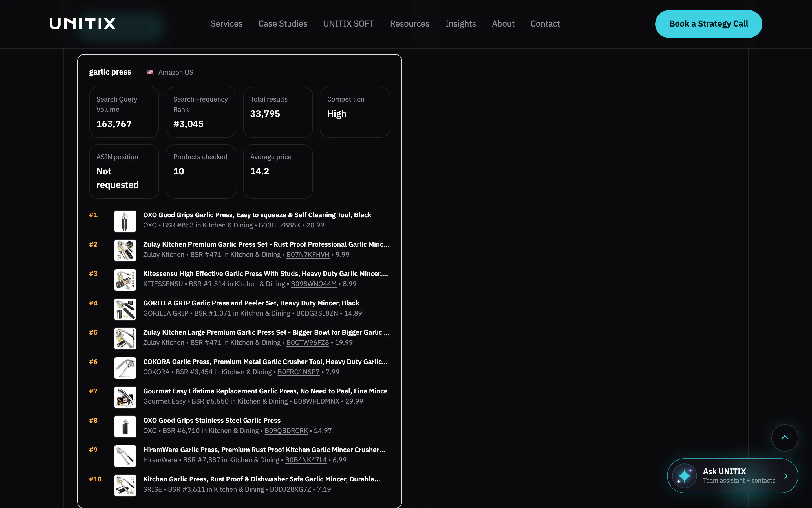
Task: Open ASIN link B0B4NK47L4
Action: 306,460
